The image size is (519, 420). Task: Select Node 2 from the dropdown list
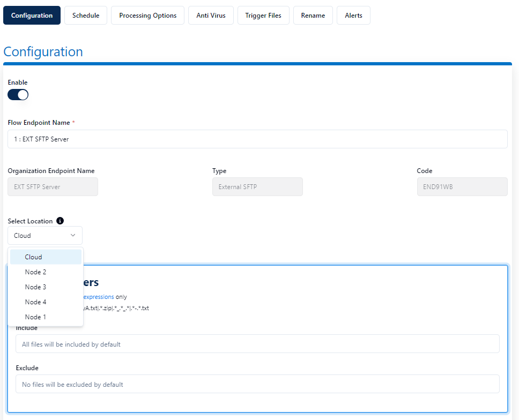[x=46, y=272]
